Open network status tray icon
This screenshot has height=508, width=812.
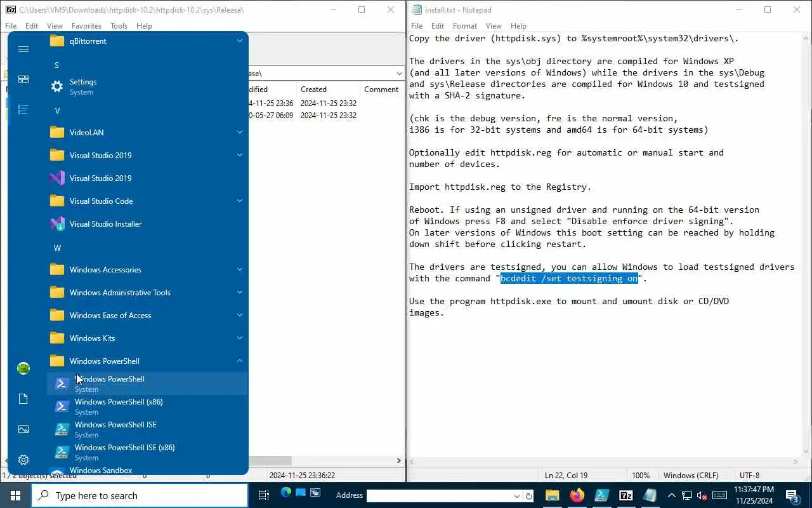[x=687, y=495]
